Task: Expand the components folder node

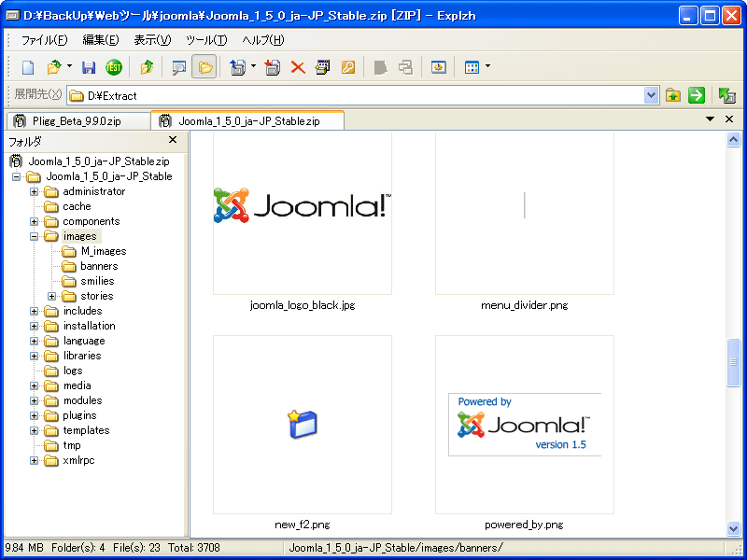Action: [34, 221]
